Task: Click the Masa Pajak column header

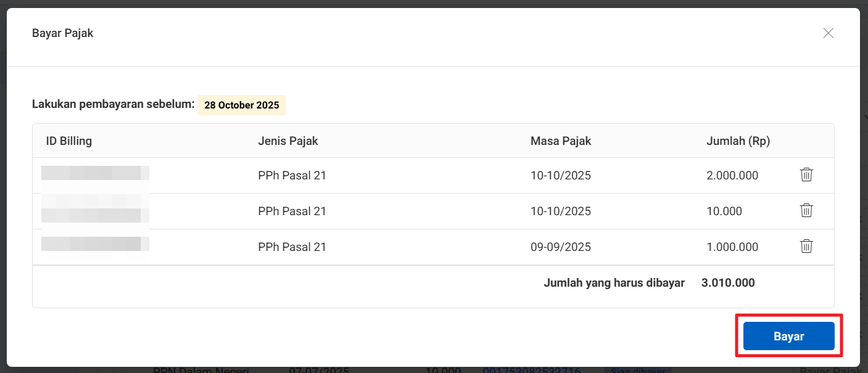Action: [560, 141]
